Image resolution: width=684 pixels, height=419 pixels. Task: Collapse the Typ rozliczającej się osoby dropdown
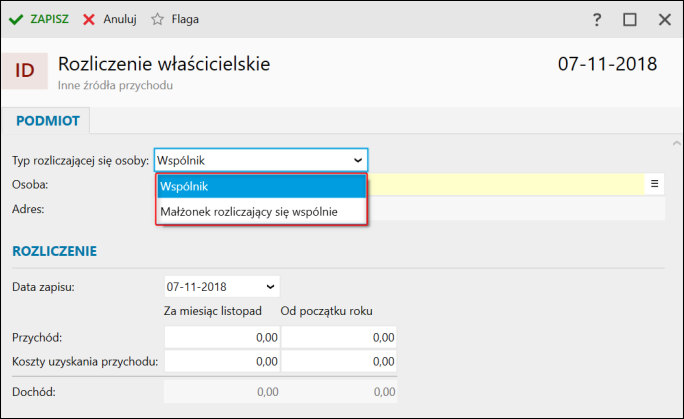coord(358,160)
